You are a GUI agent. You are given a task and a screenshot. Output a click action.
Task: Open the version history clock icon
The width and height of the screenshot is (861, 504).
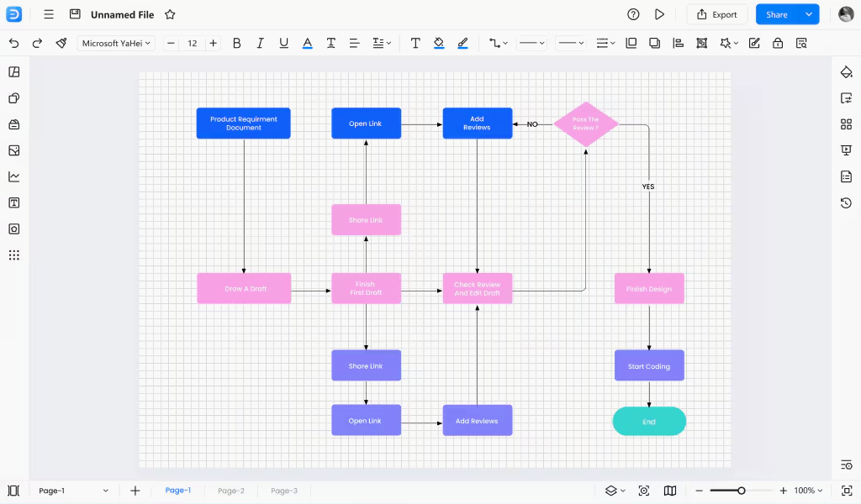(846, 203)
